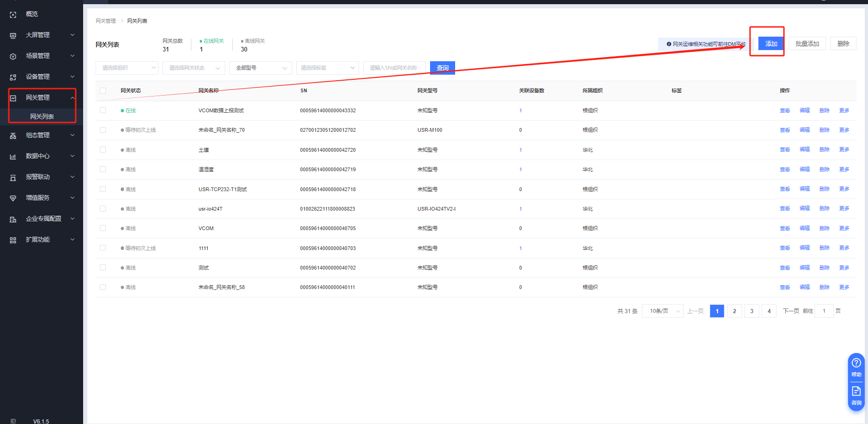This screenshot has width=868, height=424.
Task: Check the box for VCOM数据上报测试 row
Action: pos(103,110)
